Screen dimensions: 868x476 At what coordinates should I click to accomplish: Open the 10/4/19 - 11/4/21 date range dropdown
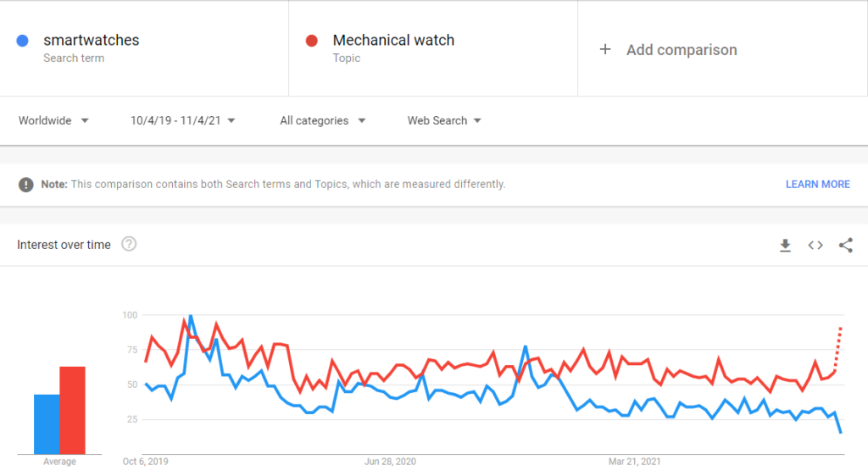coord(183,120)
